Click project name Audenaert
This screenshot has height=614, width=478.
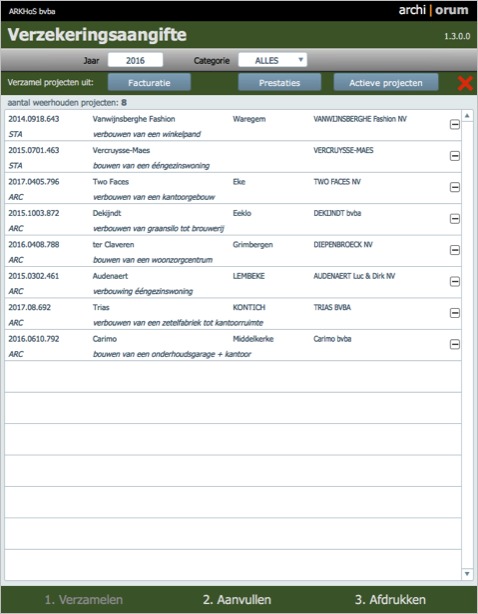pyautogui.click(x=110, y=276)
